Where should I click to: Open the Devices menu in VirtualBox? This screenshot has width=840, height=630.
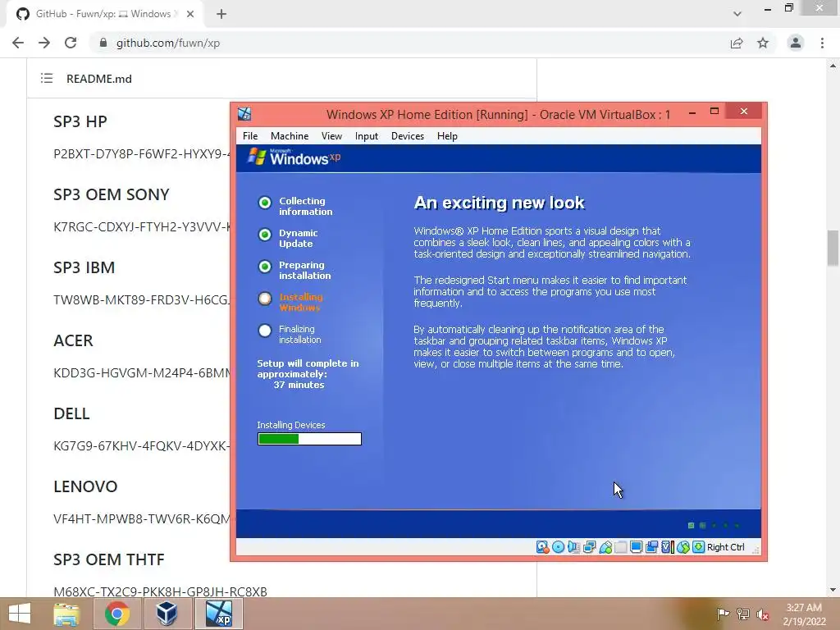[408, 136]
